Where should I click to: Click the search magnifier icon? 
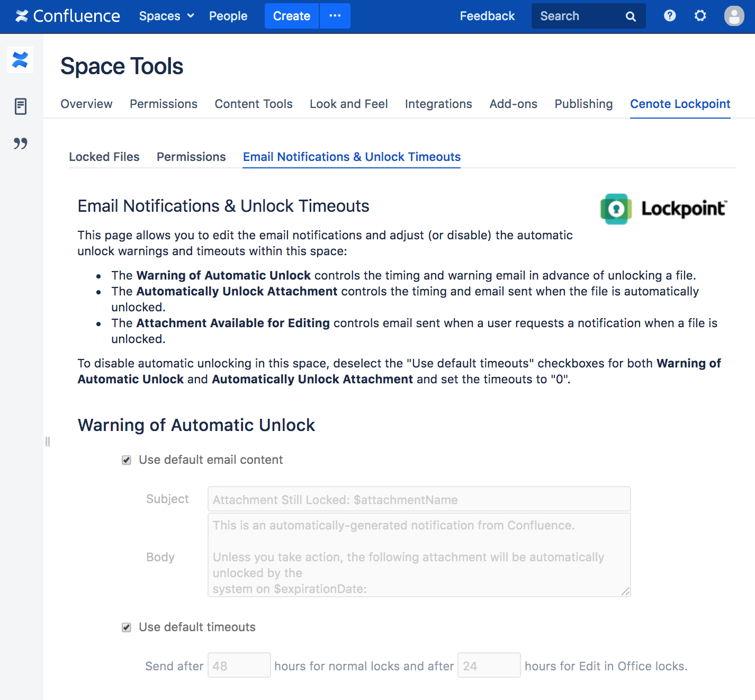(x=631, y=16)
